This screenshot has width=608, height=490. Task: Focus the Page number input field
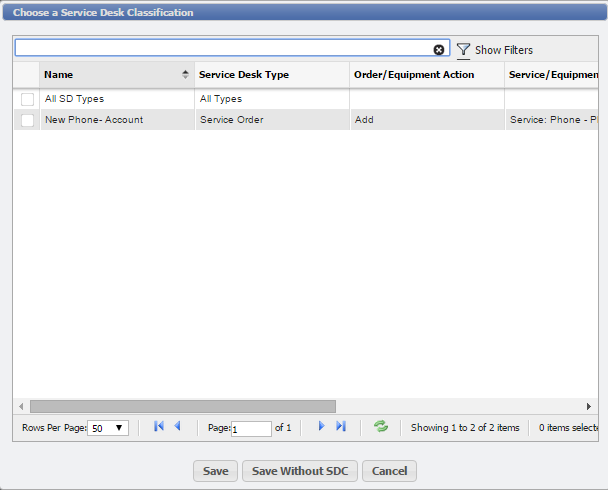[x=251, y=428]
